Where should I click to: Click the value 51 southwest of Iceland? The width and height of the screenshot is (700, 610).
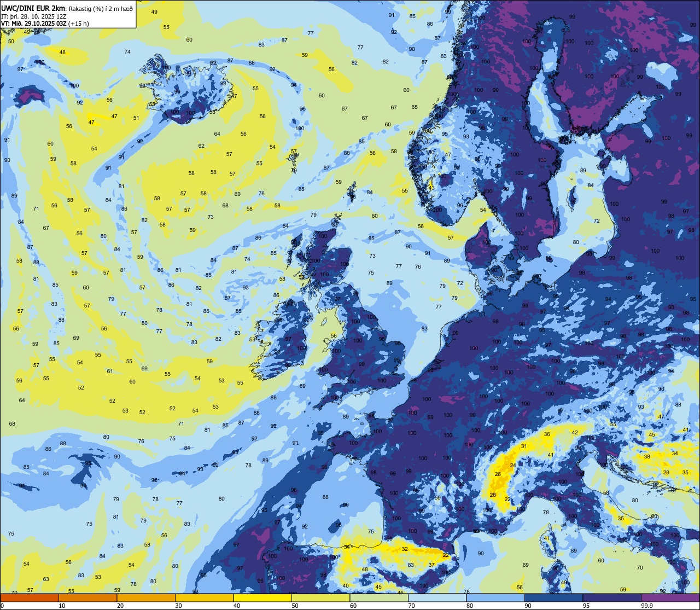[136, 118]
